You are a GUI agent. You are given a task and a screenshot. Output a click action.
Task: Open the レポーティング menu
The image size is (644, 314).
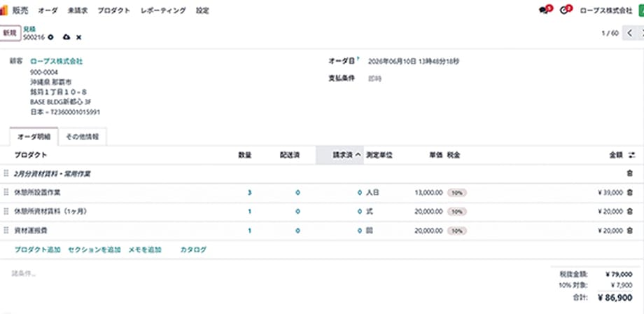coord(163,11)
